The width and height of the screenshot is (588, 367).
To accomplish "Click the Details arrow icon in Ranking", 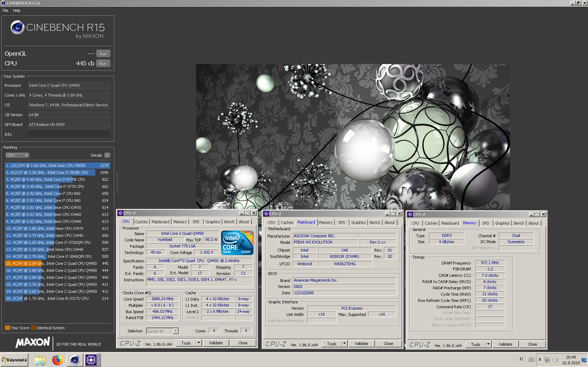I will point(108,155).
